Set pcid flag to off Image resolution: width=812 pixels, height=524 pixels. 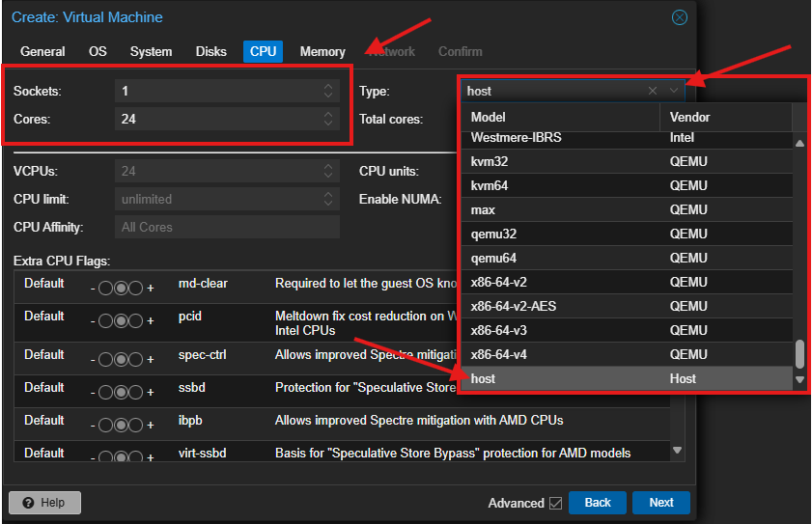click(x=105, y=321)
